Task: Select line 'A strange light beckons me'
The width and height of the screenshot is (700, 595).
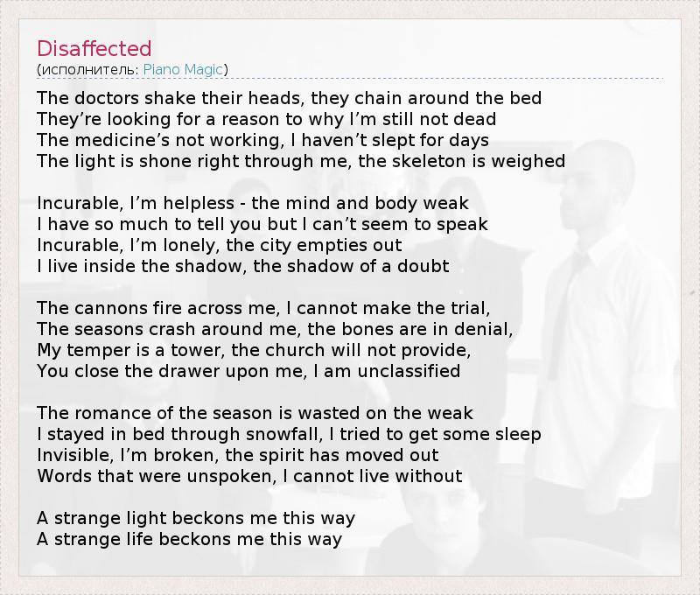Action: coord(196,518)
